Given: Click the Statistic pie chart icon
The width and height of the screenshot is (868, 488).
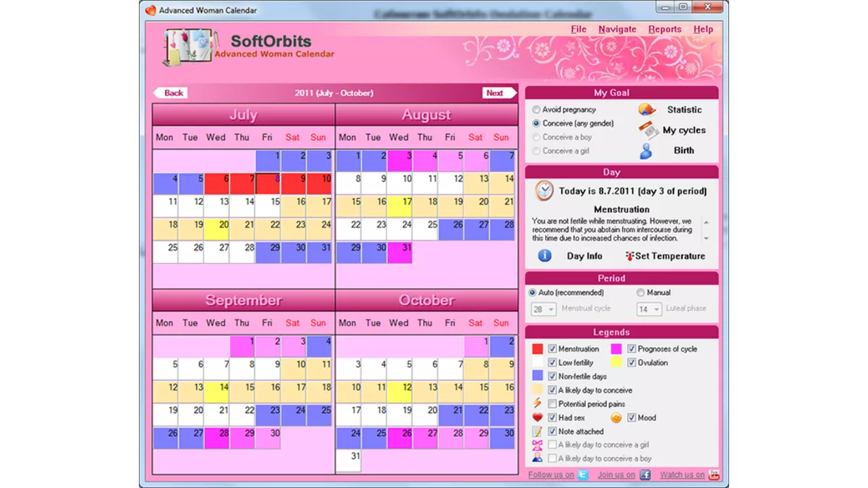Looking at the screenshot, I should point(647,110).
